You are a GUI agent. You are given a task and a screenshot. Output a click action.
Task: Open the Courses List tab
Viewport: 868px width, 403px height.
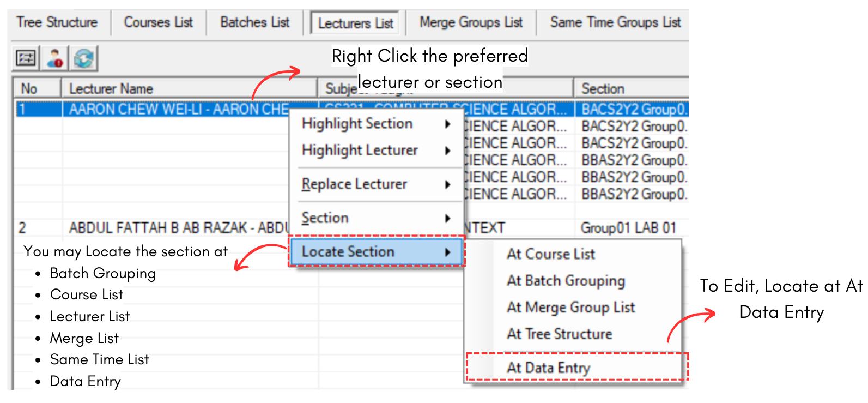pyautogui.click(x=159, y=22)
